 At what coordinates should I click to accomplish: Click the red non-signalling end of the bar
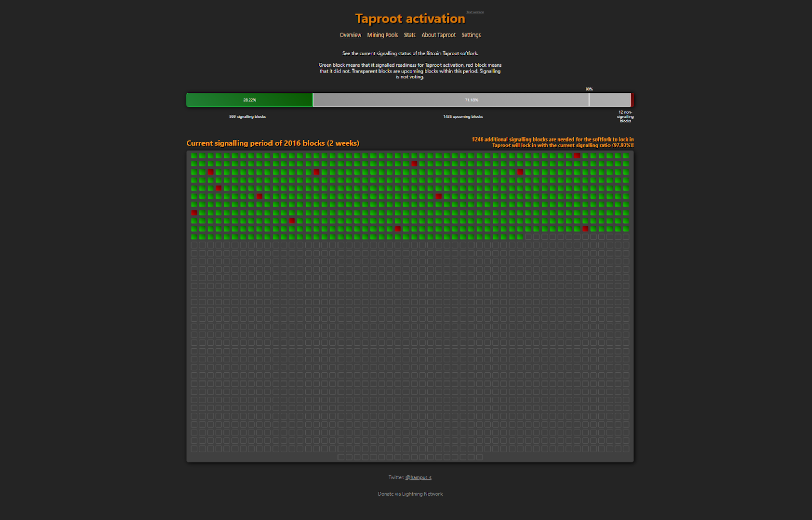pos(632,100)
